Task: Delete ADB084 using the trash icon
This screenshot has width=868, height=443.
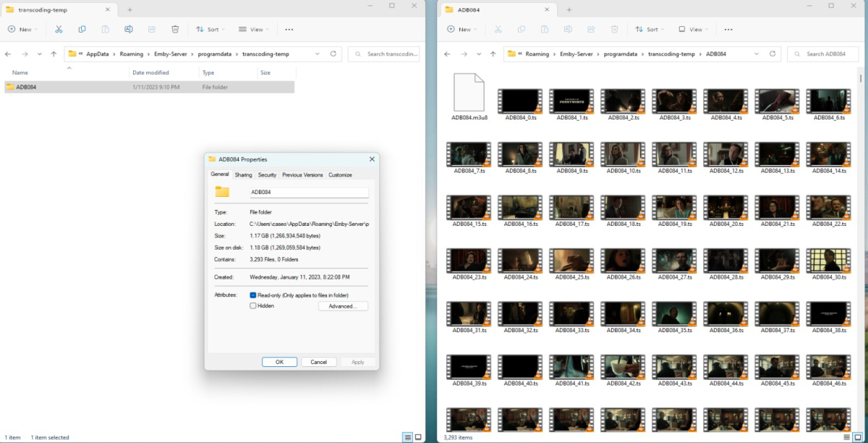Action: [174, 29]
